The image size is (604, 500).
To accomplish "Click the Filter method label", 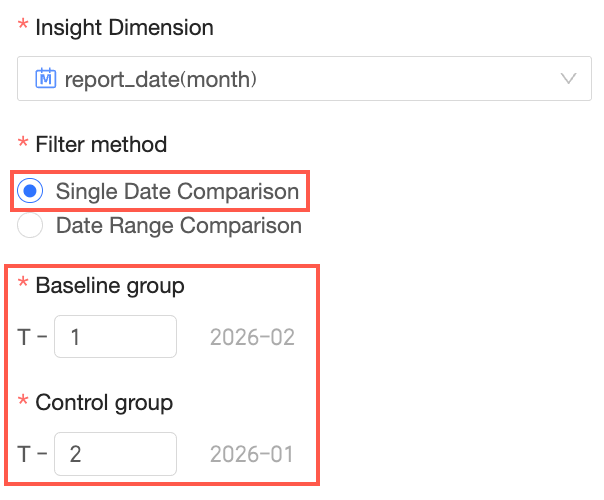I will tap(101, 145).
